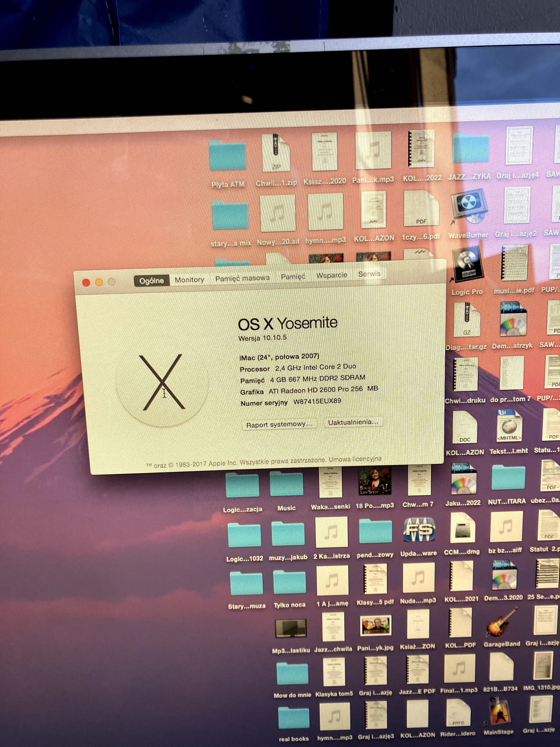Open the Wsparcie tab
Image resolution: width=560 pixels, height=747 pixels.
[x=331, y=275]
